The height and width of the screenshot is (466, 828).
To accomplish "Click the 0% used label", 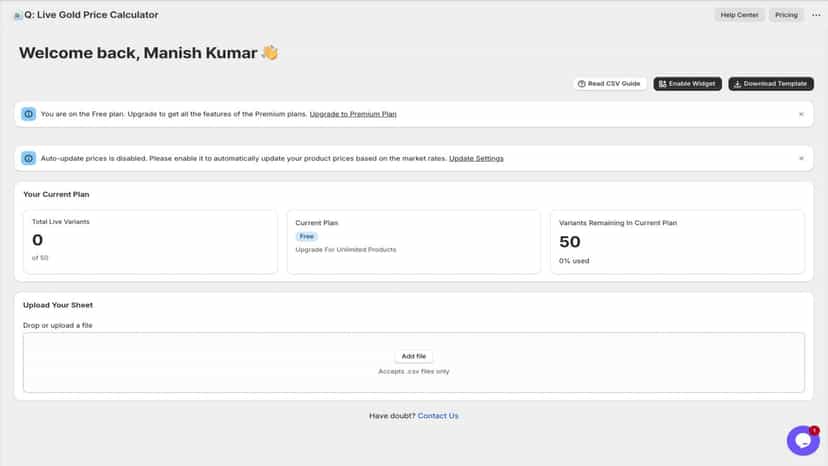I will click(x=574, y=261).
